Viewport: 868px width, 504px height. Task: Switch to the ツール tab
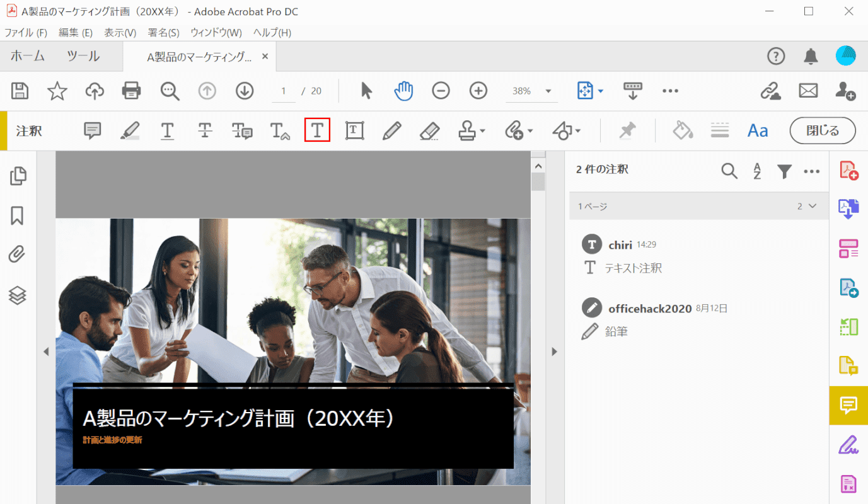[x=83, y=56]
